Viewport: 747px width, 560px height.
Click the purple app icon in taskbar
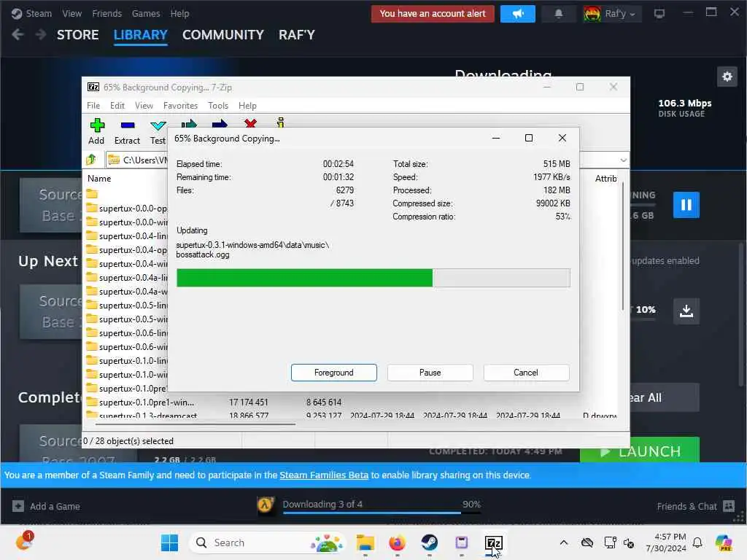462,542
